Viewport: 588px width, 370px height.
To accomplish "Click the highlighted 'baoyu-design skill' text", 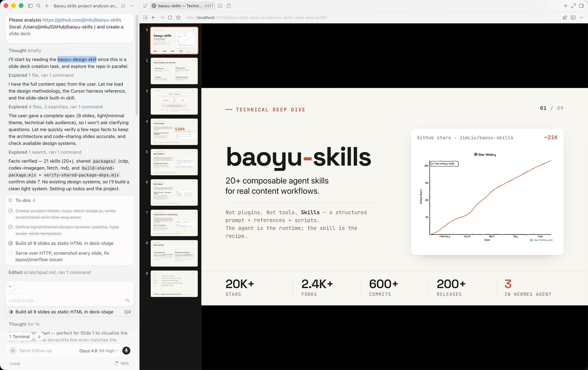I will click(x=77, y=59).
